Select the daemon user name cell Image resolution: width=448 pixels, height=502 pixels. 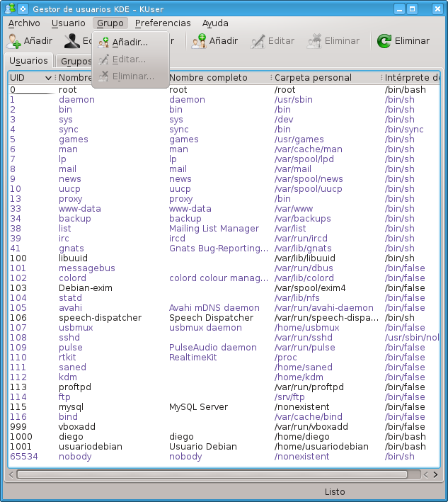(77, 100)
